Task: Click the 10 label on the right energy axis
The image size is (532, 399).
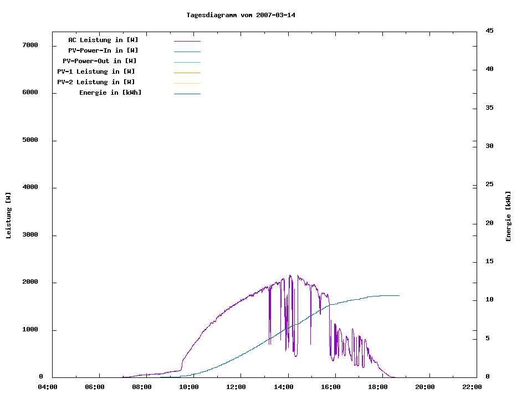Action: (489, 300)
